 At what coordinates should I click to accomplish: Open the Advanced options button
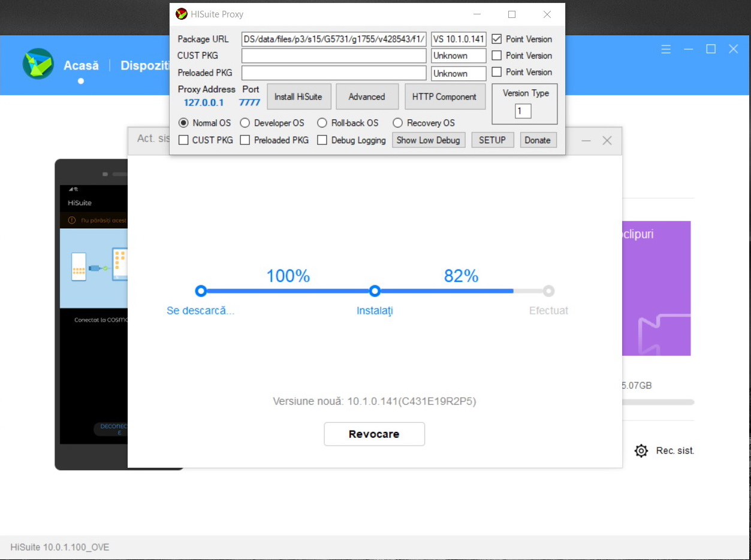pyautogui.click(x=367, y=96)
